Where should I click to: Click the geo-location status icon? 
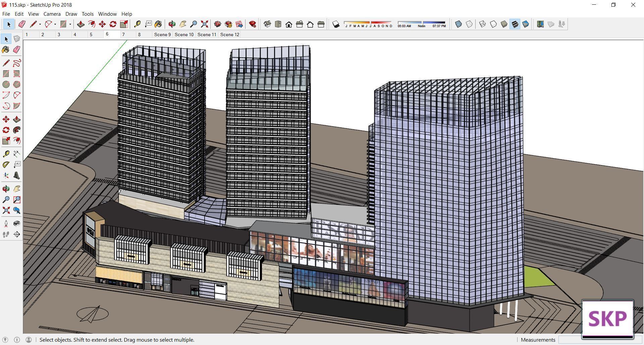5,340
